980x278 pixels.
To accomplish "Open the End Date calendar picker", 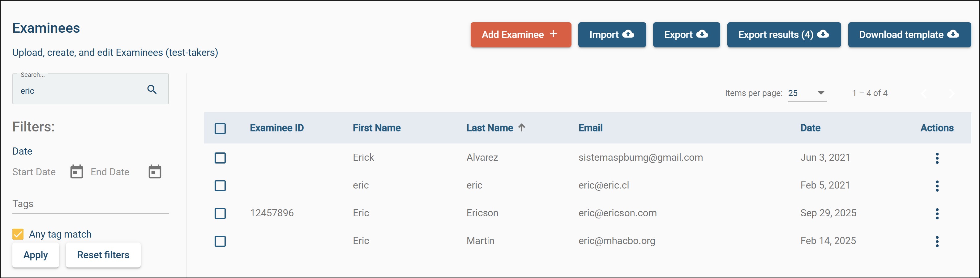I will click(x=155, y=172).
